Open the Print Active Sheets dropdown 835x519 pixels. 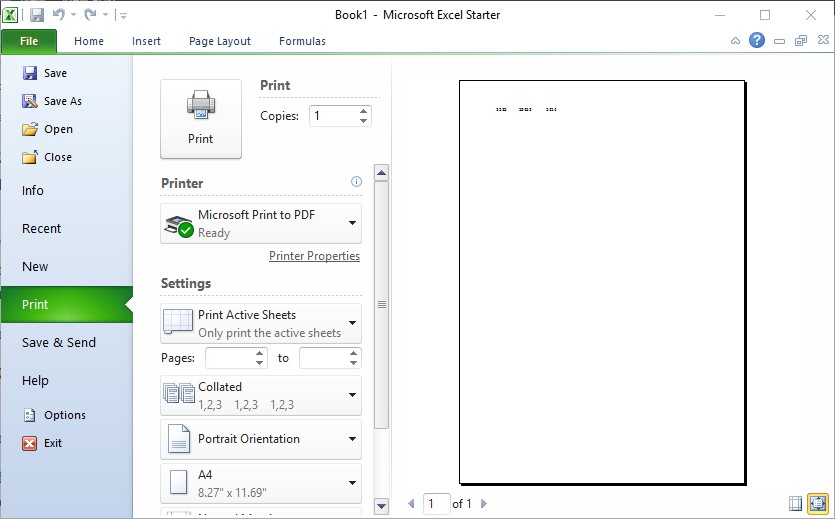coord(261,323)
